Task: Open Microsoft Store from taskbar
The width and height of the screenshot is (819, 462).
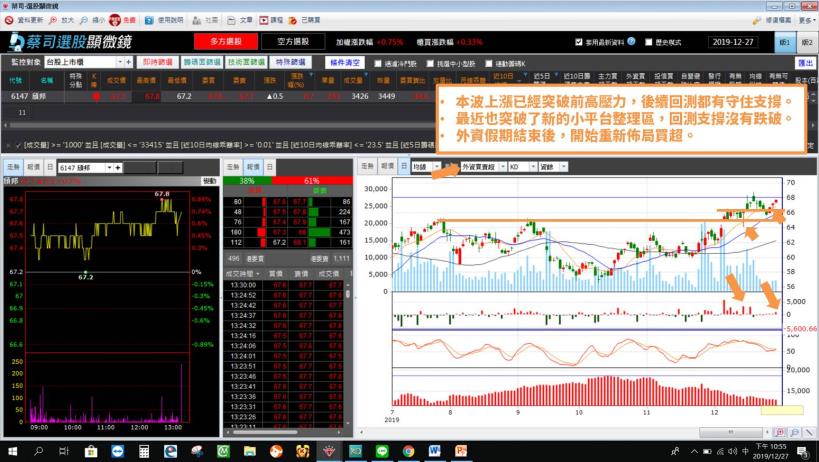Action: pos(91,451)
